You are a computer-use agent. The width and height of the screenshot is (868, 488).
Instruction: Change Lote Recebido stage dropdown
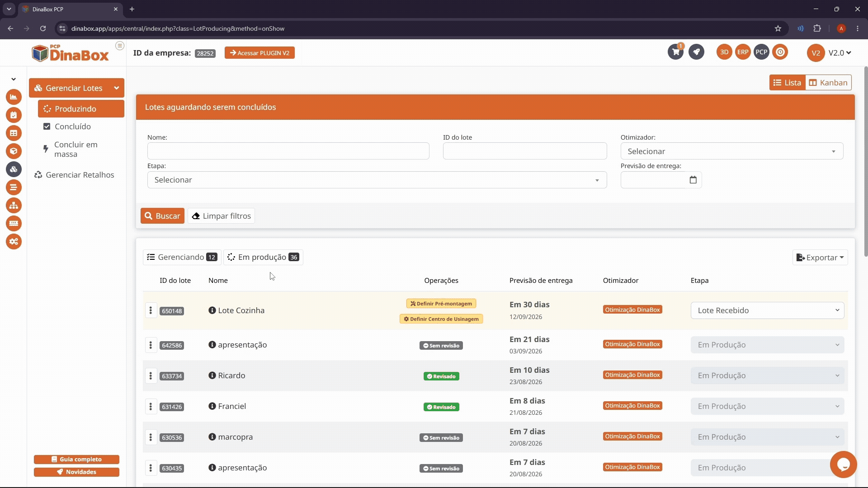[767, 310]
